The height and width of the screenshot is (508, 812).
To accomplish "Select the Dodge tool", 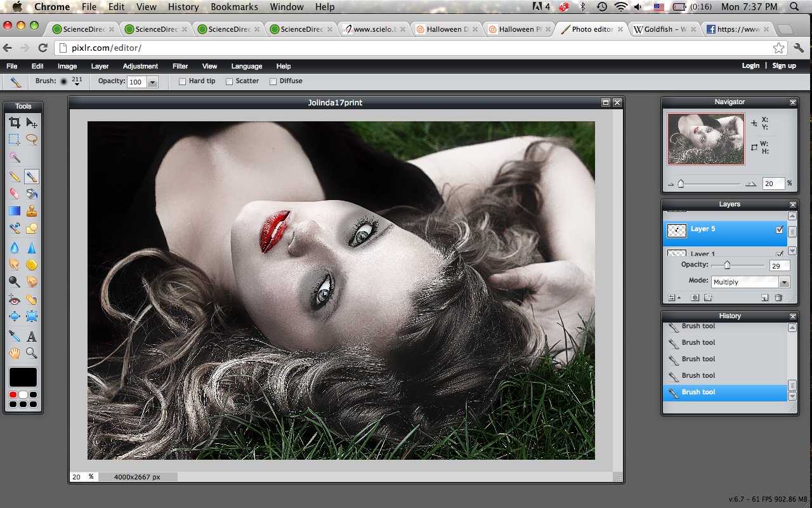I will point(15,281).
